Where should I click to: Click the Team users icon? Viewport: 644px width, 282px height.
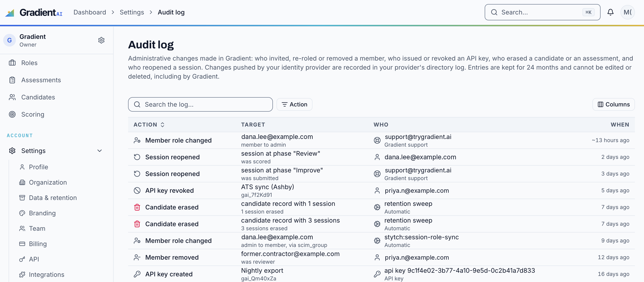pos(22,228)
